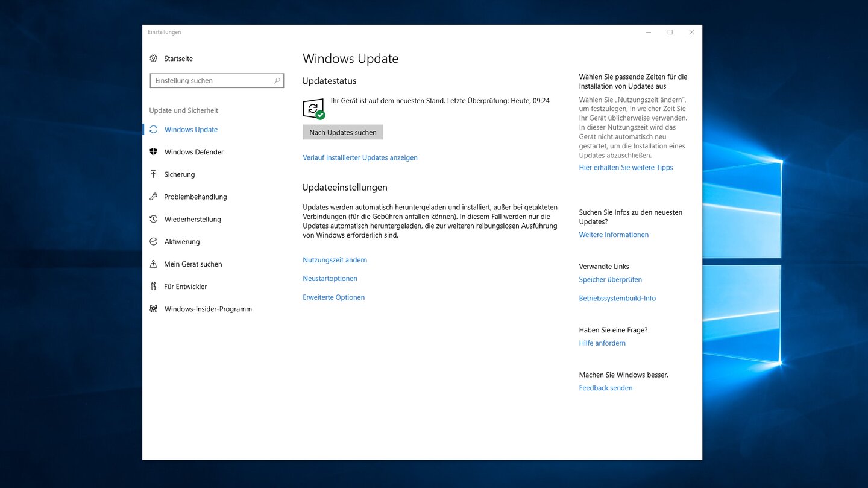
Task: Click the Windows-Insider-Programm cat icon
Action: [153, 309]
